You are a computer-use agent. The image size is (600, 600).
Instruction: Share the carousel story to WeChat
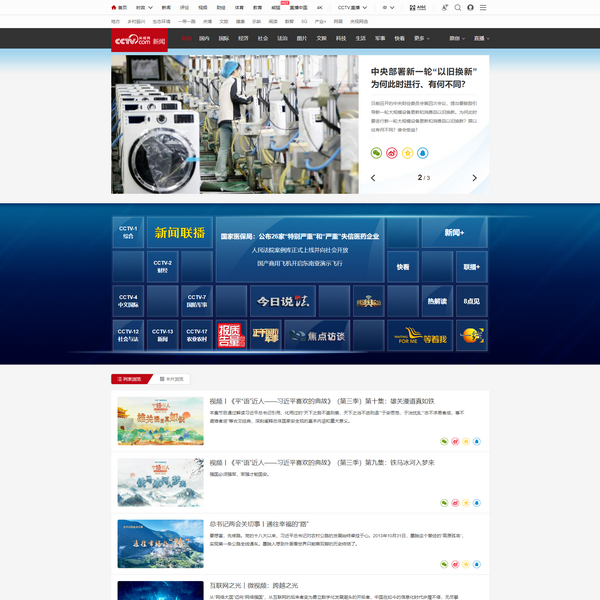click(377, 153)
